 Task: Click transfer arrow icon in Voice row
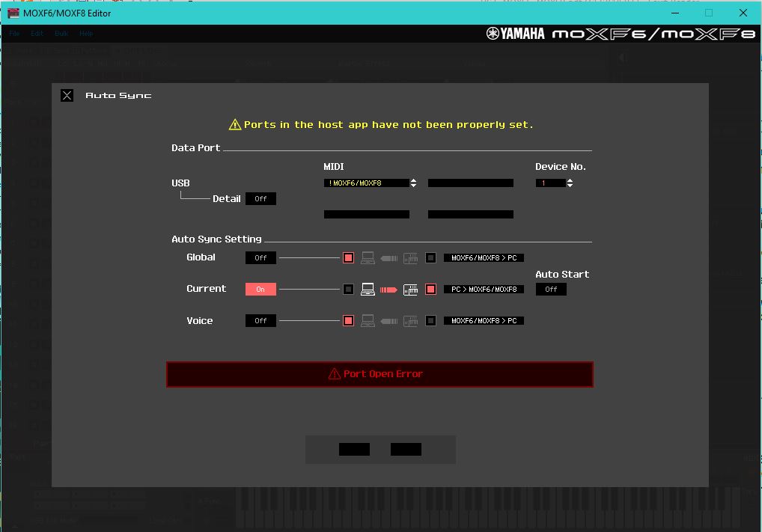pyautogui.click(x=388, y=321)
